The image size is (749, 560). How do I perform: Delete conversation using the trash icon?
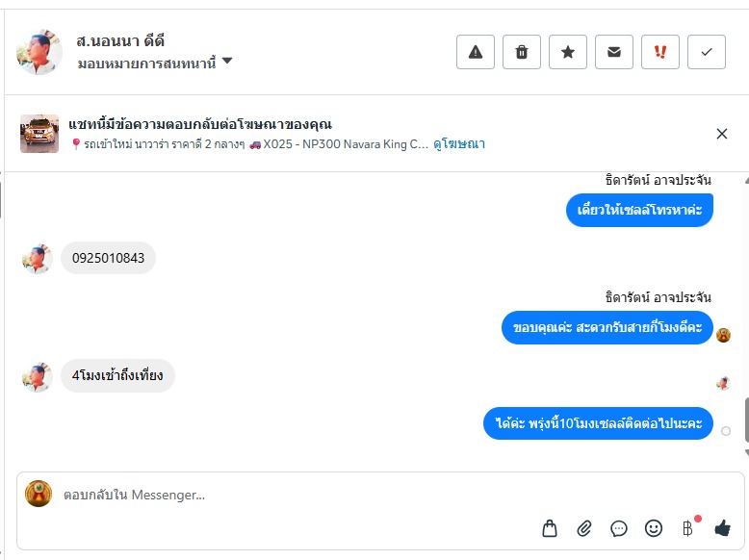click(522, 52)
